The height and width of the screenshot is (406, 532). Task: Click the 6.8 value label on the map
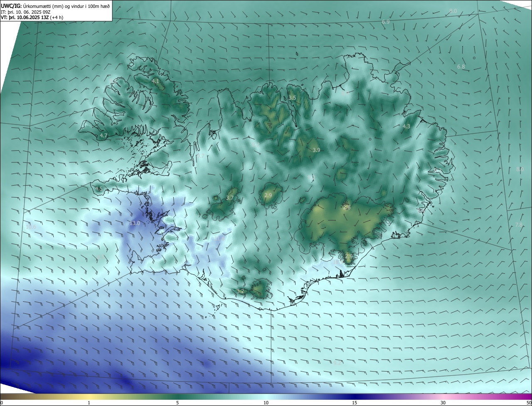[461, 67]
